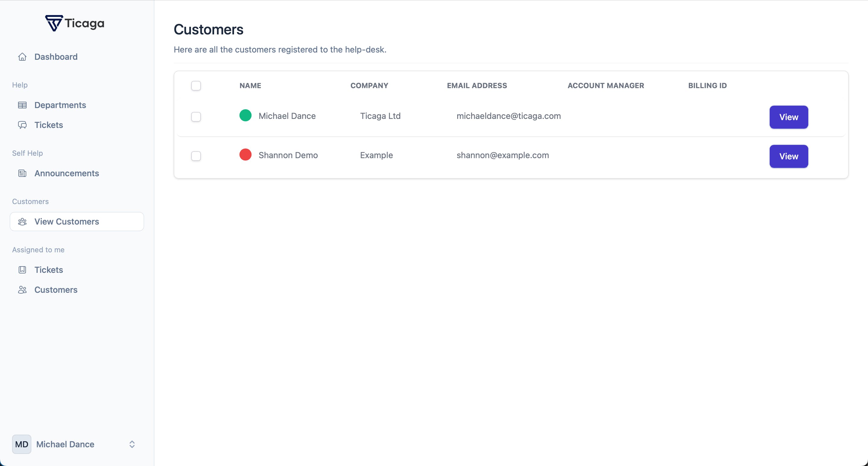This screenshot has width=868, height=466.
Task: View Shannon Demo customer details
Action: [x=788, y=156]
